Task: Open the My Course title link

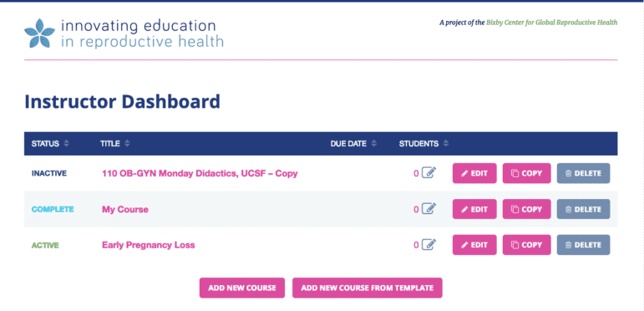Action: [124, 210]
